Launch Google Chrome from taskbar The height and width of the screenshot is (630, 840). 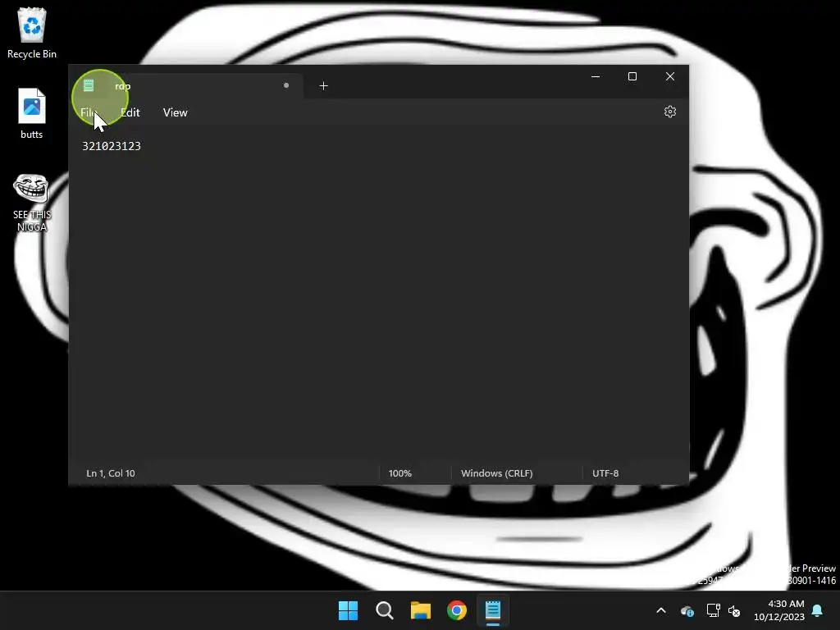pyautogui.click(x=457, y=610)
